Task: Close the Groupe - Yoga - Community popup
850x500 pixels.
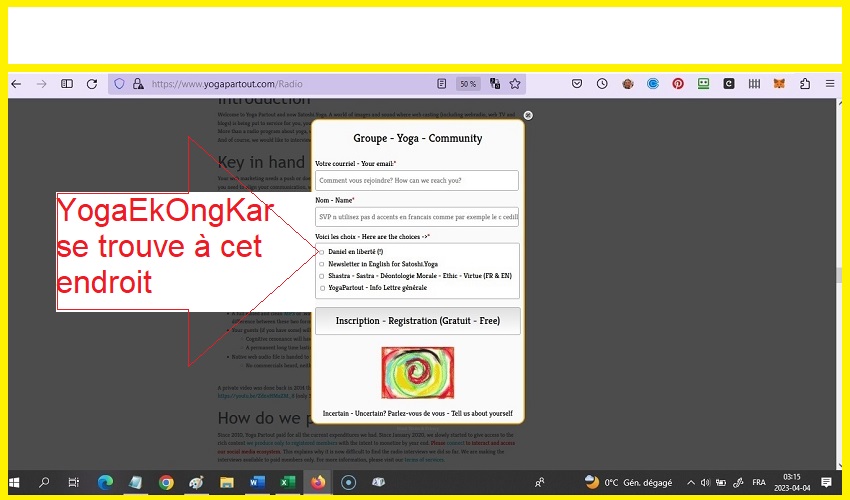Action: (x=528, y=115)
